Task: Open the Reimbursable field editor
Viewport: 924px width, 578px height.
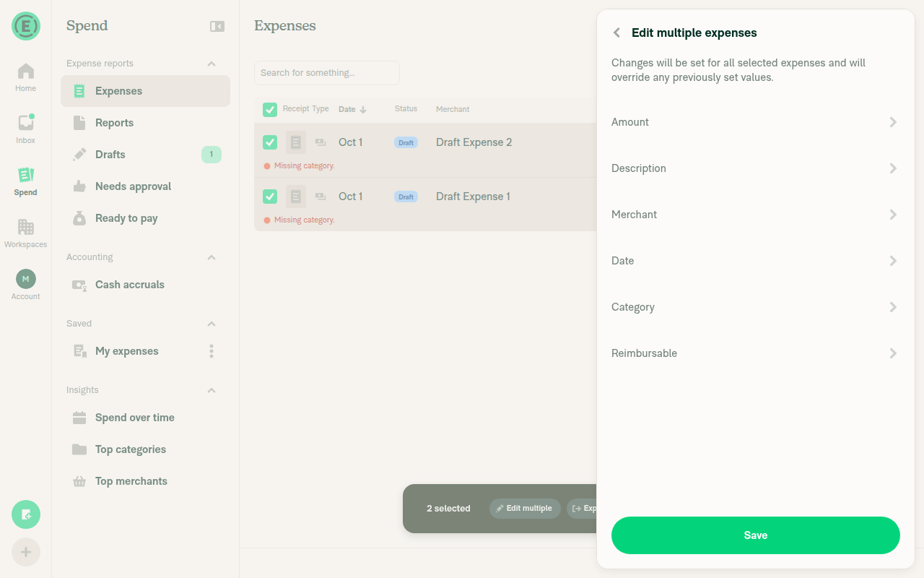Action: (756, 353)
